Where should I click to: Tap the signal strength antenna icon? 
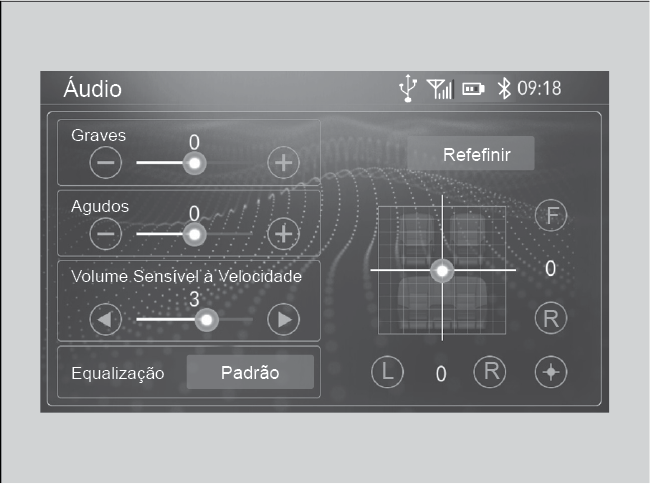tap(440, 89)
